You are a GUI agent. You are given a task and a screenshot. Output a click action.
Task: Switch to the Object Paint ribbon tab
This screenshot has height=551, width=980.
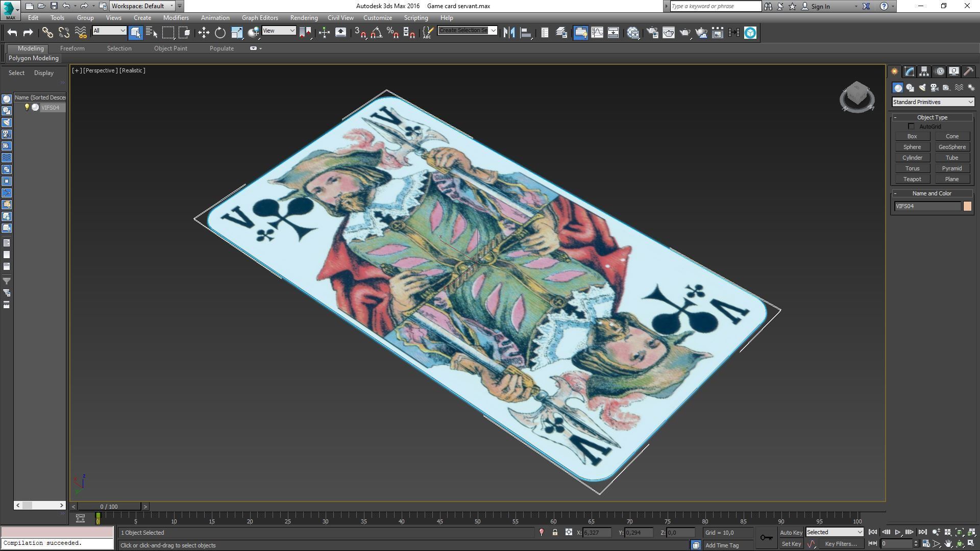pyautogui.click(x=170, y=48)
